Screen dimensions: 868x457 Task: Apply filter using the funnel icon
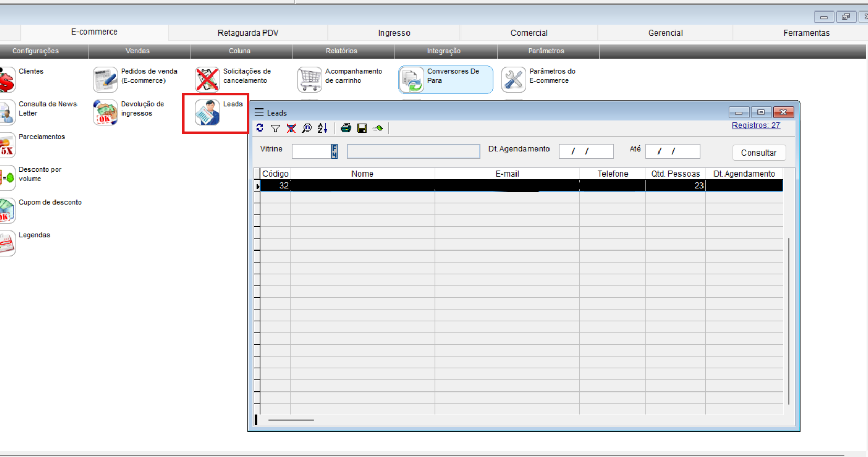276,128
